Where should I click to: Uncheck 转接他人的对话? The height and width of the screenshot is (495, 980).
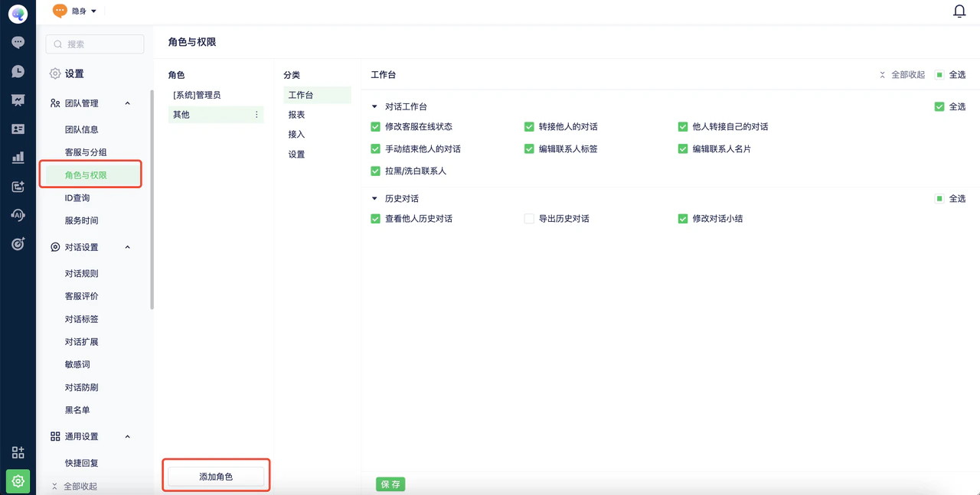529,127
